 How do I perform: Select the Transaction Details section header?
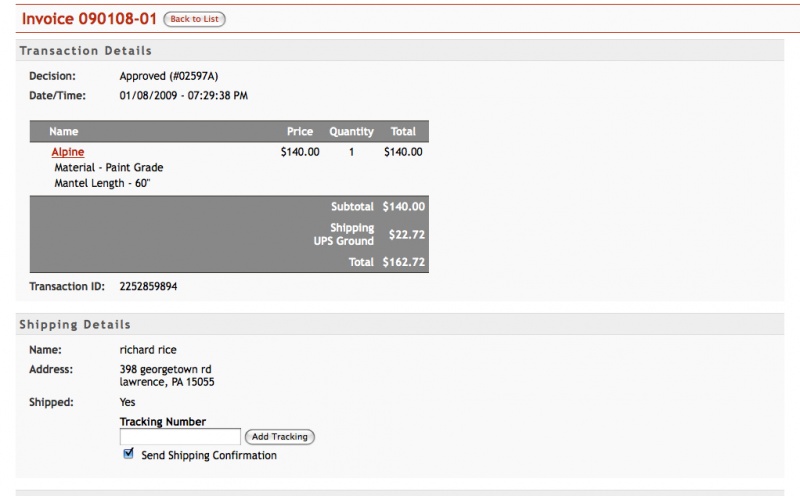(x=86, y=51)
